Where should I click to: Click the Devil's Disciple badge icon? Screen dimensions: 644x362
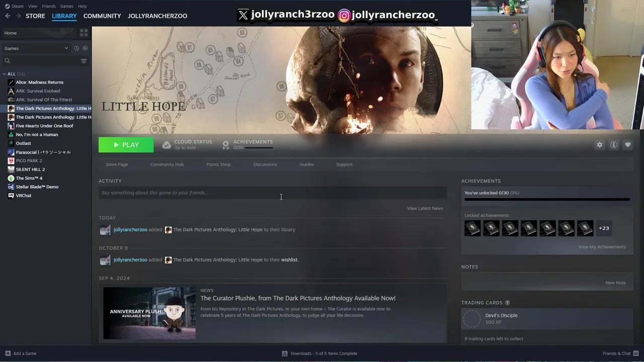click(x=472, y=319)
